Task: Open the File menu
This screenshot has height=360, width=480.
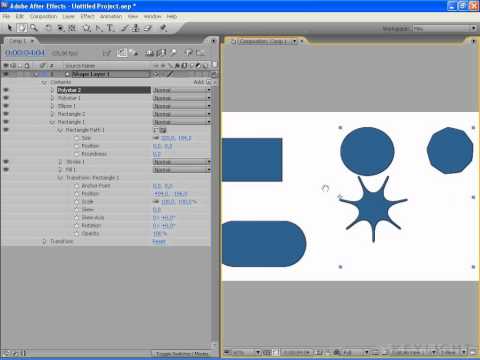Action: (6, 16)
